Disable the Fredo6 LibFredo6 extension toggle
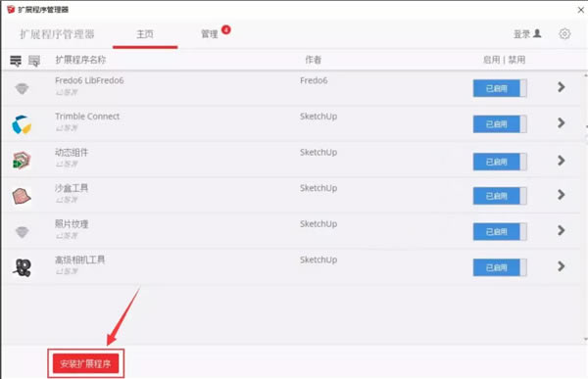Image resolution: width=588 pixels, height=379 pixels. (x=500, y=88)
